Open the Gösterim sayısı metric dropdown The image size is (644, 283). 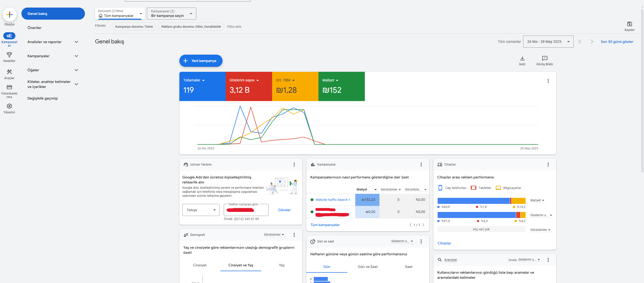(x=244, y=80)
